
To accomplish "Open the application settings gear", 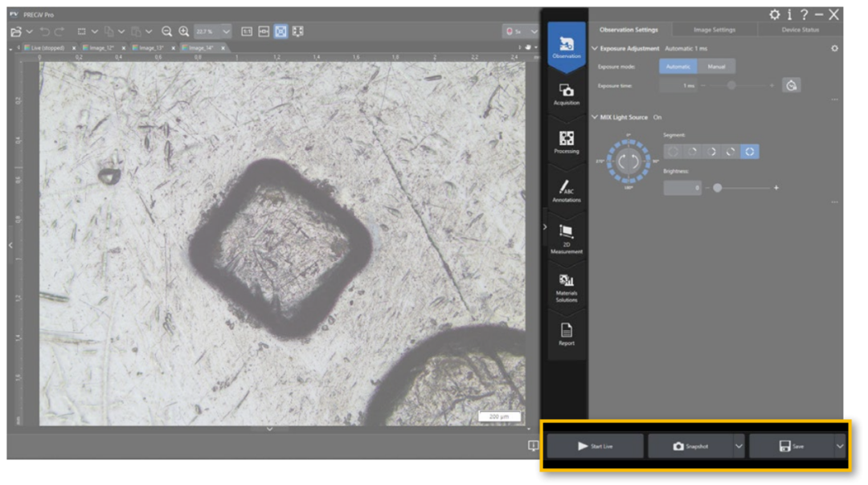I will [x=775, y=14].
